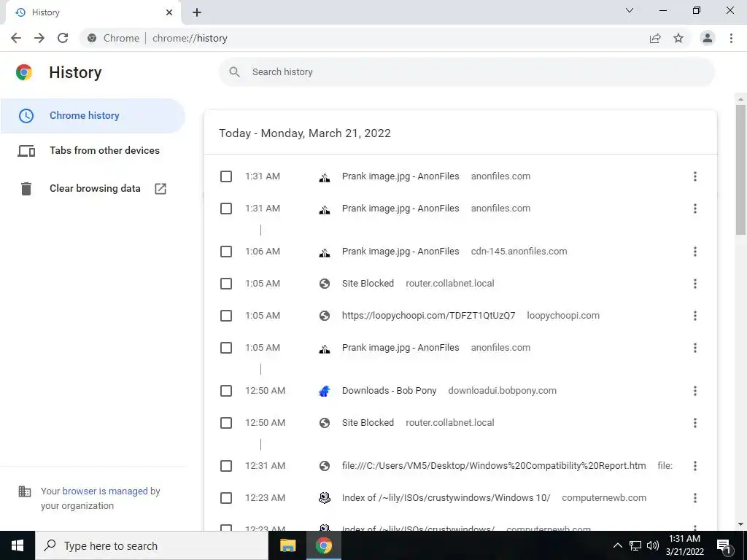Select Chrome history in sidebar
This screenshot has height=560, width=747.
(x=93, y=116)
